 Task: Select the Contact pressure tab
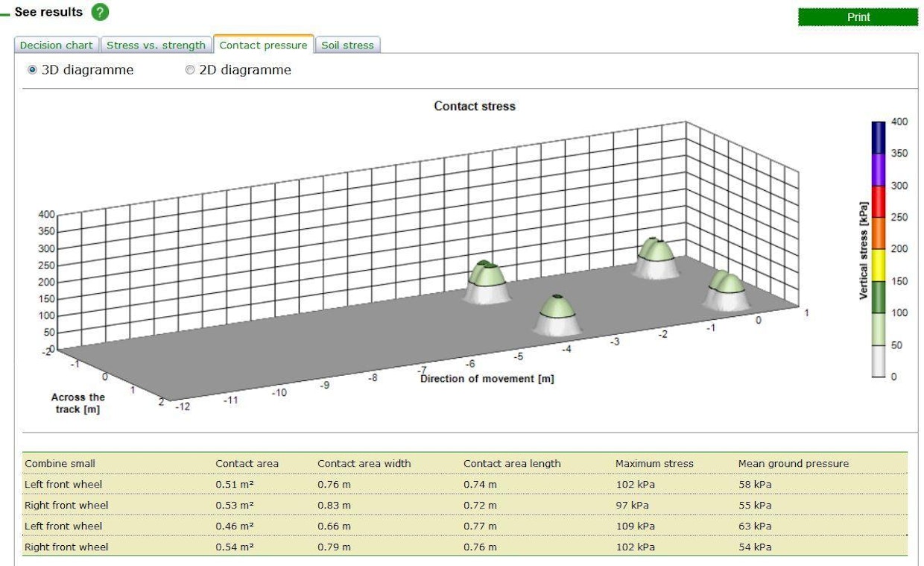coord(263,45)
